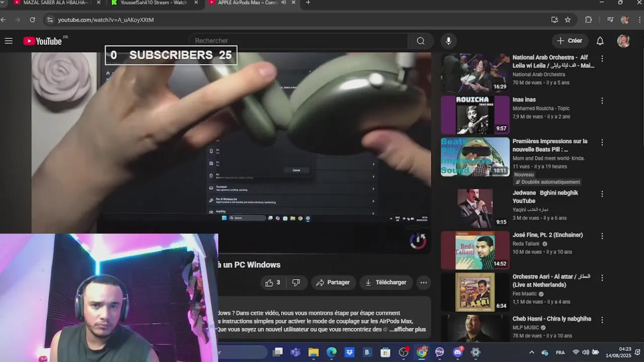The height and width of the screenshot is (362, 644).
Task: Open National Arab Orchestra video thumbnail
Action: [475, 73]
